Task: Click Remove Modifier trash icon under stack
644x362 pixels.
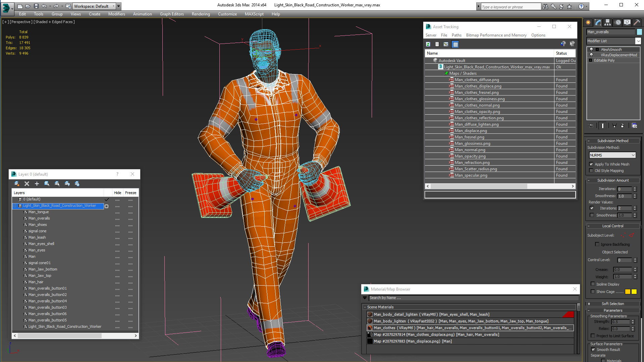Action: [x=623, y=126]
